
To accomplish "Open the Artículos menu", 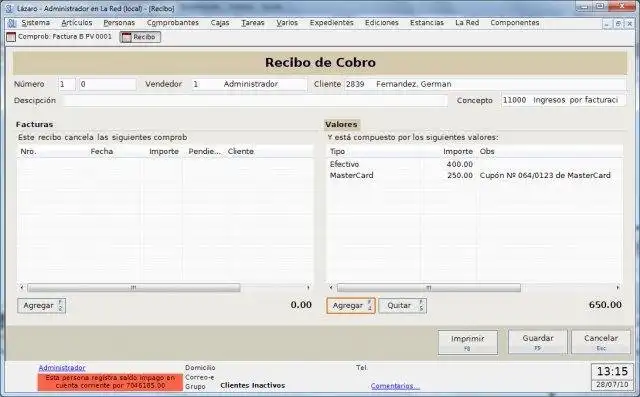I will [77, 23].
